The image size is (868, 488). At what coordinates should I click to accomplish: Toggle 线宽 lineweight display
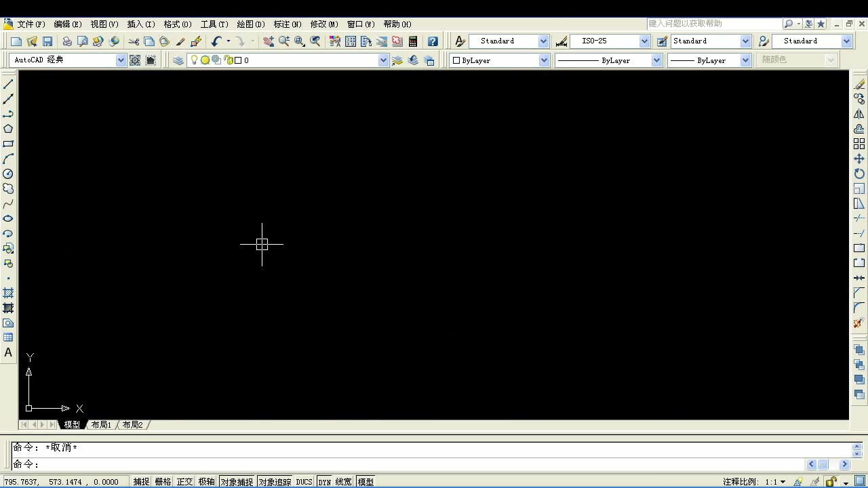344,482
